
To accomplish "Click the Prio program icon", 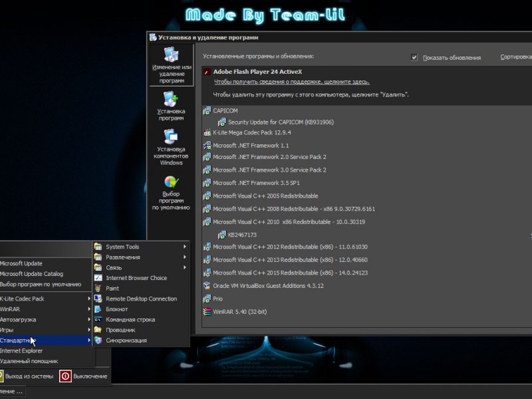I will [207, 299].
